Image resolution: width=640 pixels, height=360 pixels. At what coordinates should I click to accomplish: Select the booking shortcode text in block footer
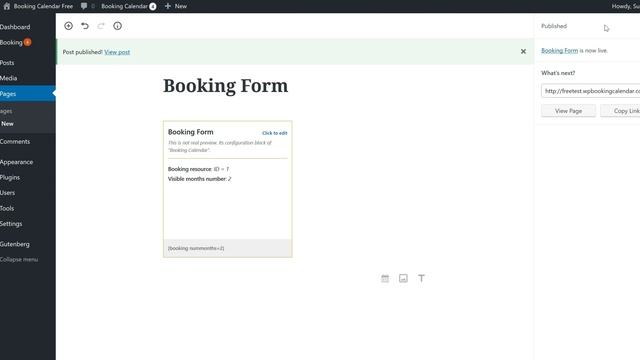[x=196, y=248]
